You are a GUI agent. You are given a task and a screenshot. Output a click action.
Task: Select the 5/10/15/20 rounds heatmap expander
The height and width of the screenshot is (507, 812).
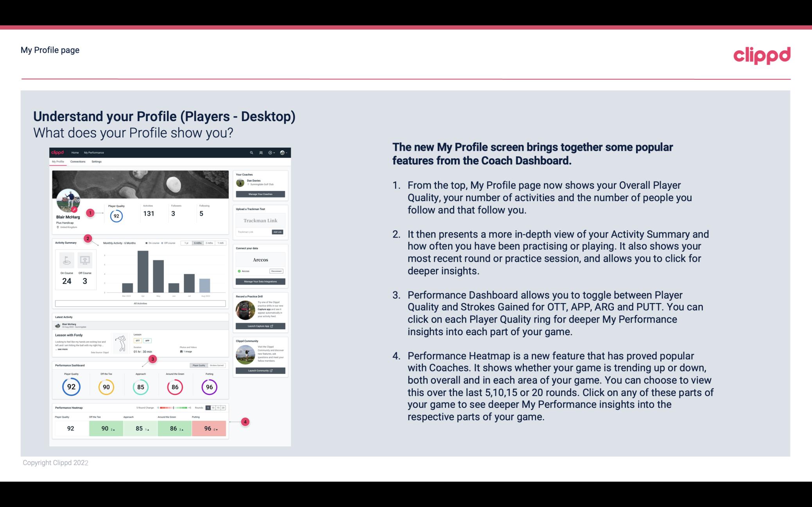point(216,407)
